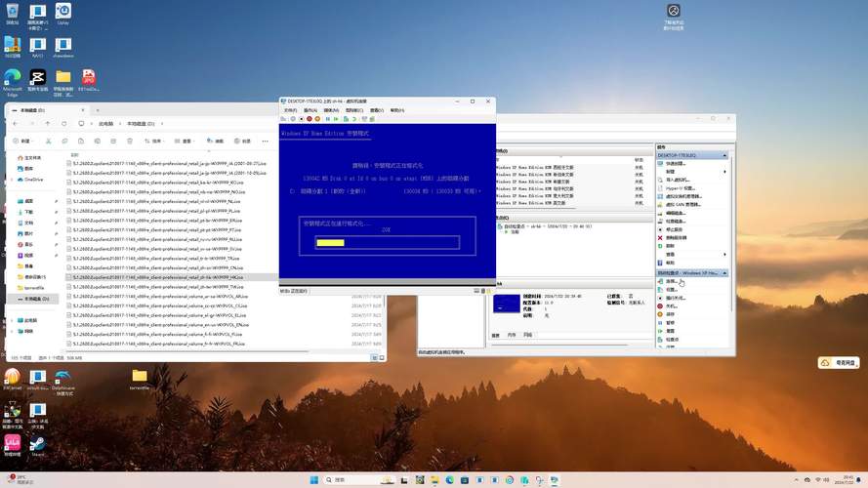
Task: Open the File (F) menu in VM window
Action: click(x=290, y=110)
